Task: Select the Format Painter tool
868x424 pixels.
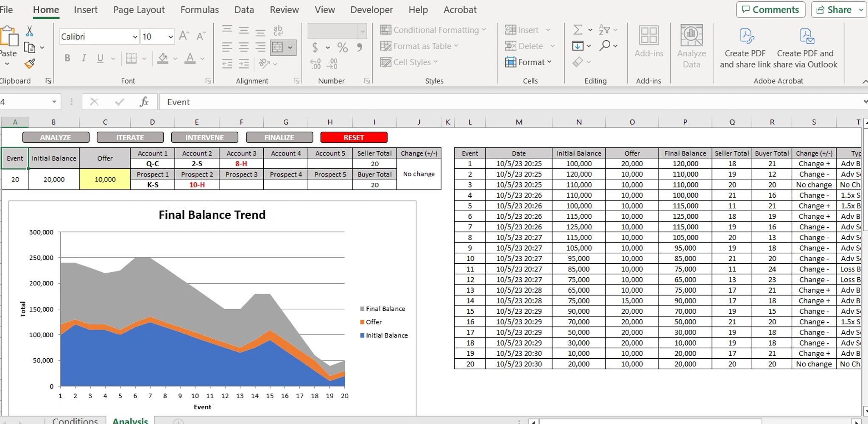Action: [x=29, y=64]
